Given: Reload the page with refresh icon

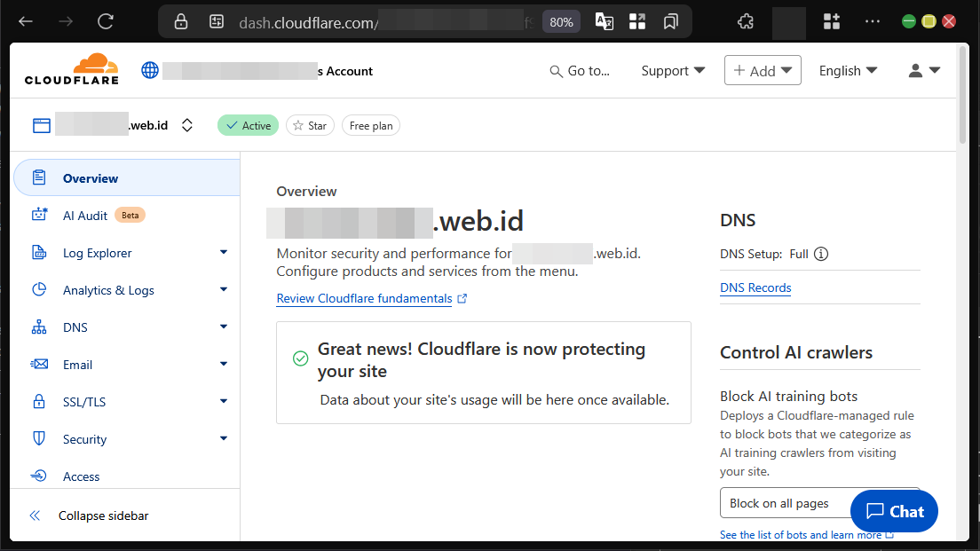Looking at the screenshot, I should pos(106,22).
